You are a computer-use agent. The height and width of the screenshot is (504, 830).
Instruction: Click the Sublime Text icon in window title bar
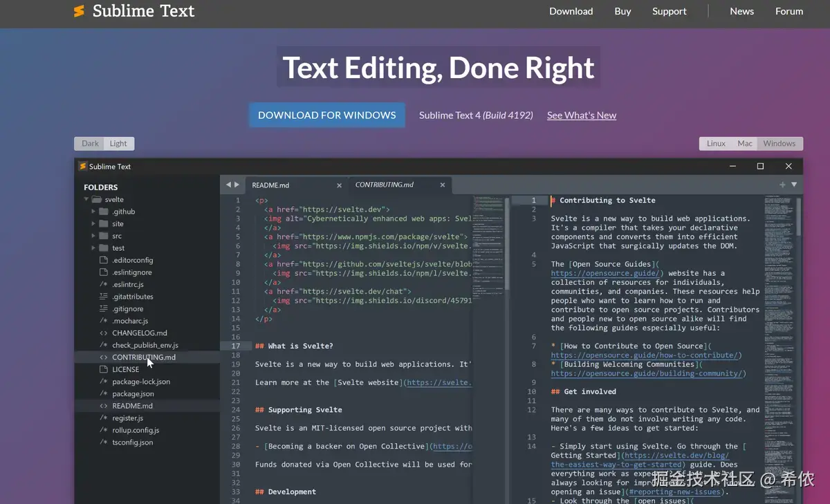82,166
